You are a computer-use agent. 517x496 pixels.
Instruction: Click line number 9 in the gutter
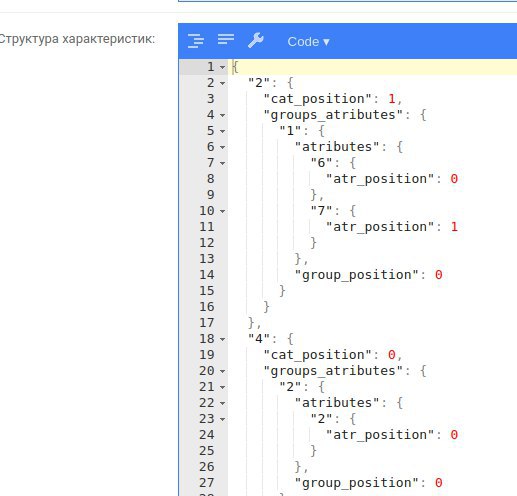pyautogui.click(x=210, y=195)
